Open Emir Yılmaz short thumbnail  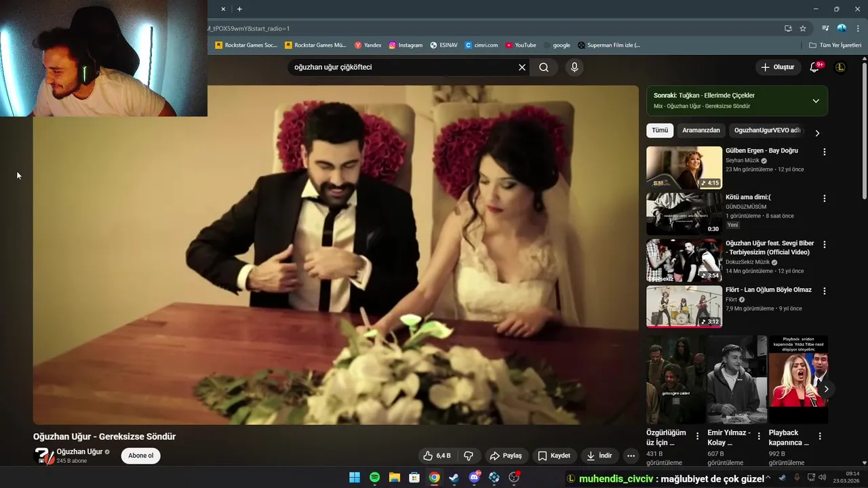[x=736, y=380]
